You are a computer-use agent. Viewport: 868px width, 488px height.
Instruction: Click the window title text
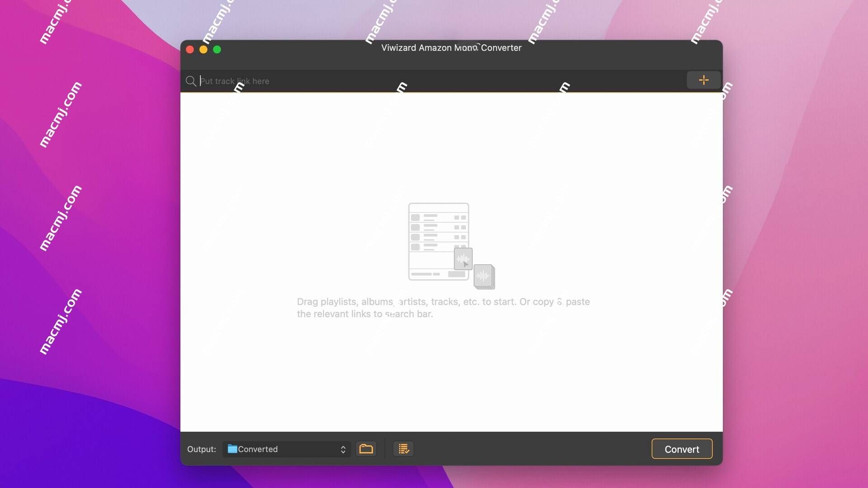click(x=451, y=48)
